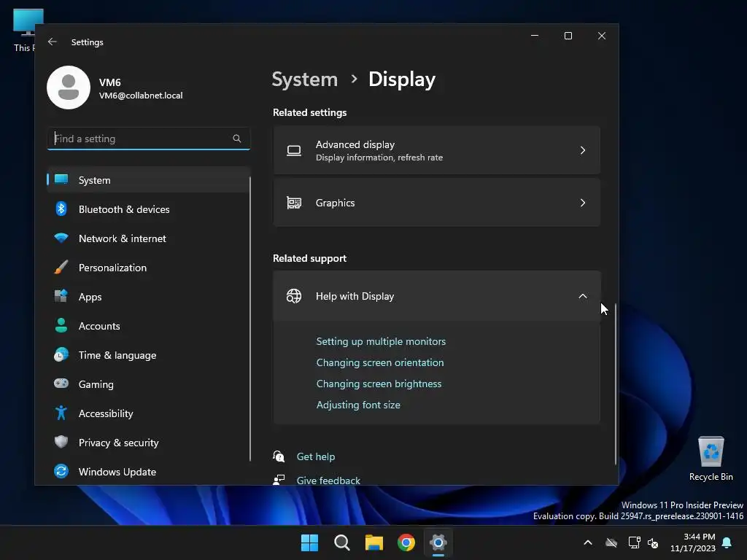
Task: Click the search magnifier in Find a setting
Action: [237, 139]
